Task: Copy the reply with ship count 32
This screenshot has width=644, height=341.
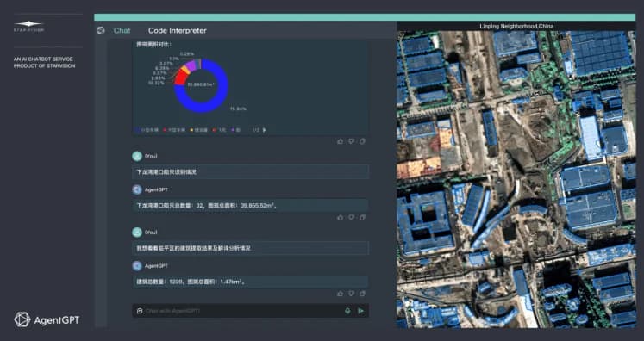Action: 362,218
